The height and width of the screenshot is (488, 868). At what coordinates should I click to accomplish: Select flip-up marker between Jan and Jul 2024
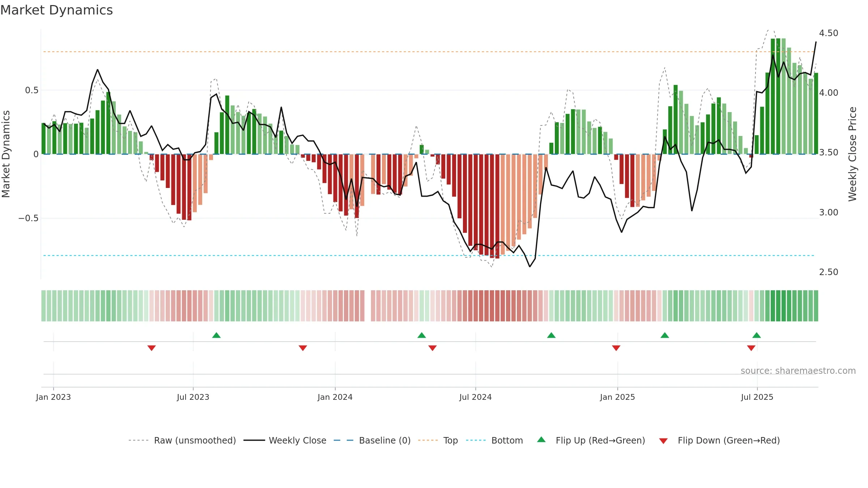[422, 335]
